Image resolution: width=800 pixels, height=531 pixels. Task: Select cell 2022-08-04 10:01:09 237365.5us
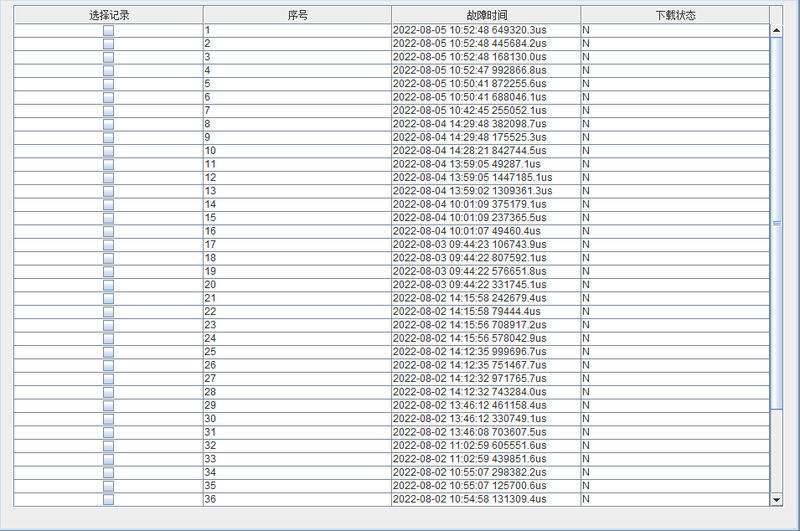486,218
